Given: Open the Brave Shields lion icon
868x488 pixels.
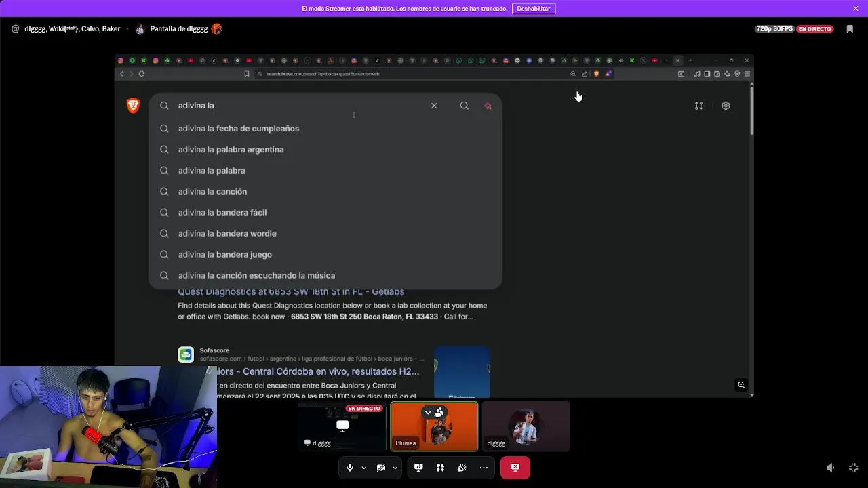Looking at the screenshot, I should [x=596, y=74].
